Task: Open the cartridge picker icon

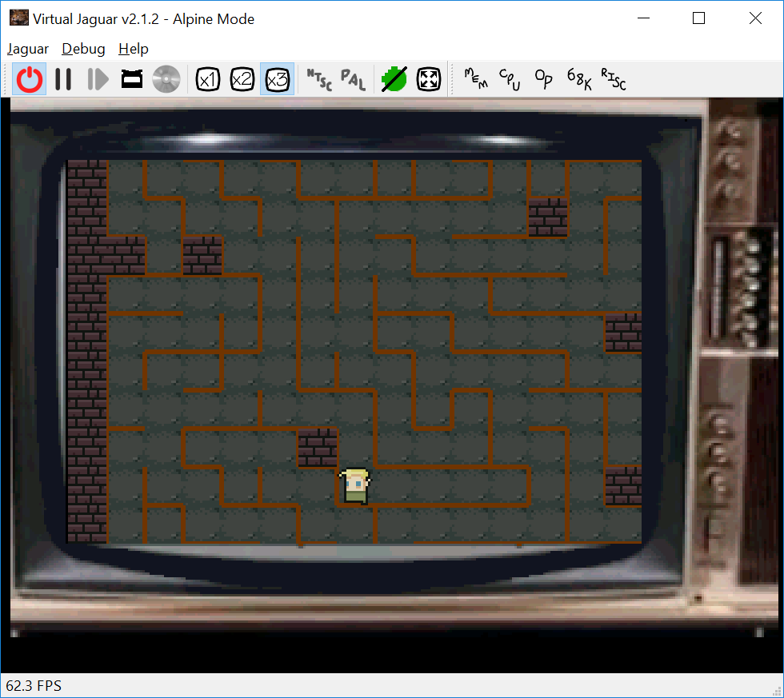Action: coord(132,79)
